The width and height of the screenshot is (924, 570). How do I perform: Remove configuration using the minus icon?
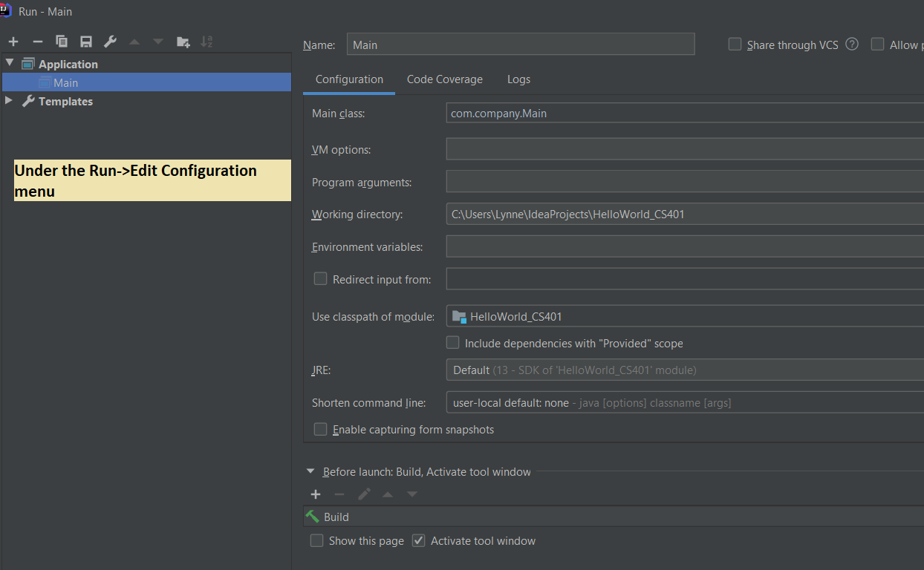[x=38, y=42]
